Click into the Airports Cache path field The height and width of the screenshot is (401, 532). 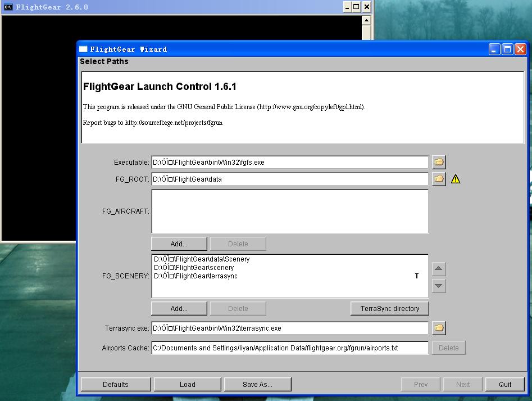290,348
